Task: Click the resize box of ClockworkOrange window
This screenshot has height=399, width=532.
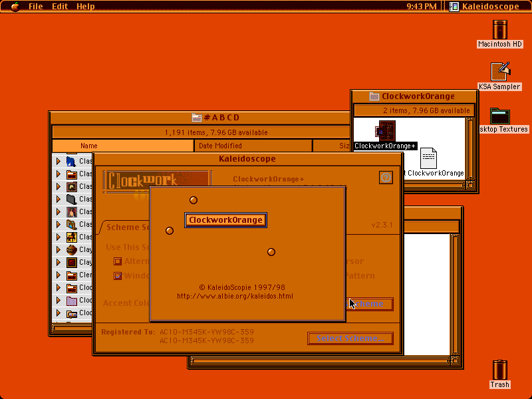Action: tap(470, 185)
